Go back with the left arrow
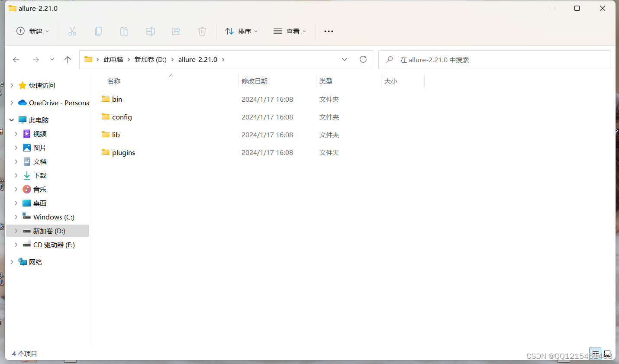 coord(16,60)
